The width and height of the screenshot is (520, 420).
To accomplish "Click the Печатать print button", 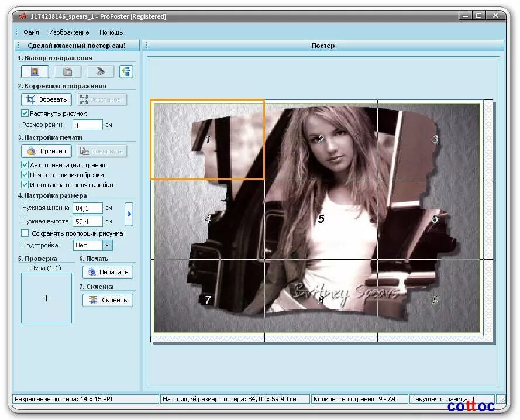I will (x=108, y=272).
